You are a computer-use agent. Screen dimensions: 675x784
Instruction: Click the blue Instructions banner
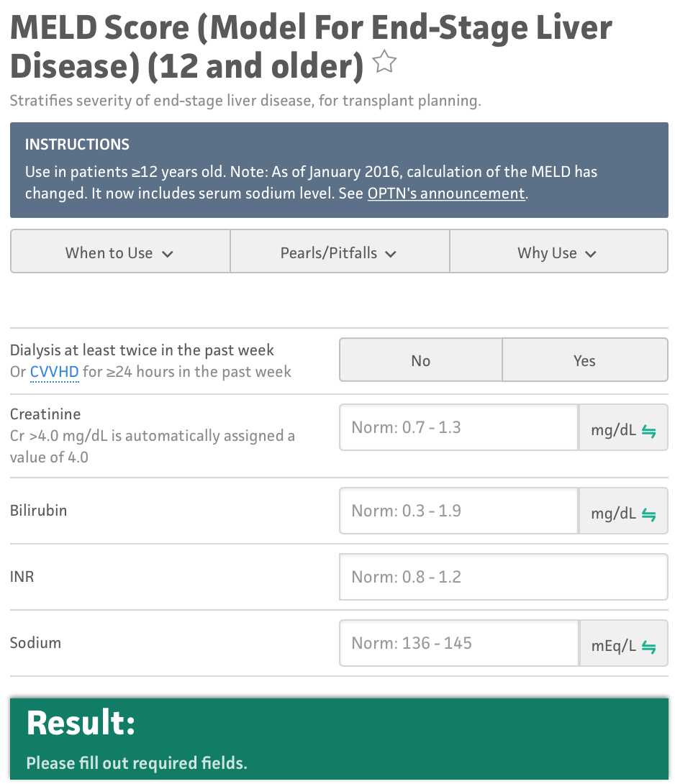(x=339, y=170)
